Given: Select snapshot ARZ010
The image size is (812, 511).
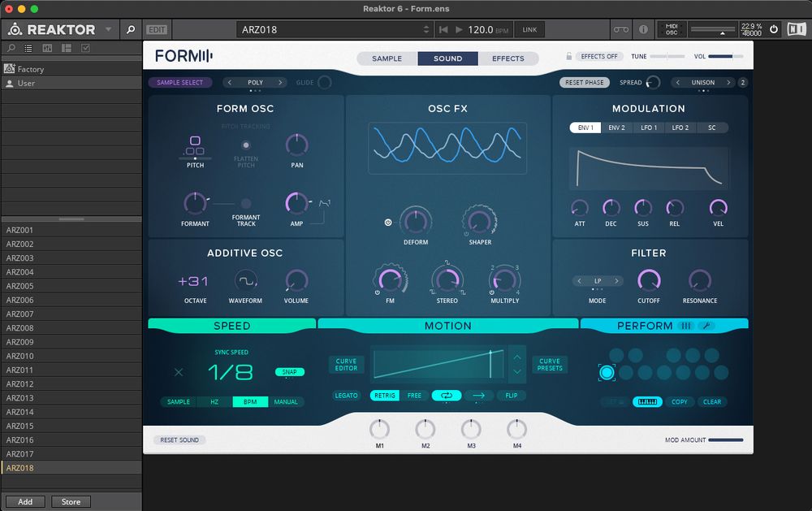Looking at the screenshot, I should tap(71, 356).
